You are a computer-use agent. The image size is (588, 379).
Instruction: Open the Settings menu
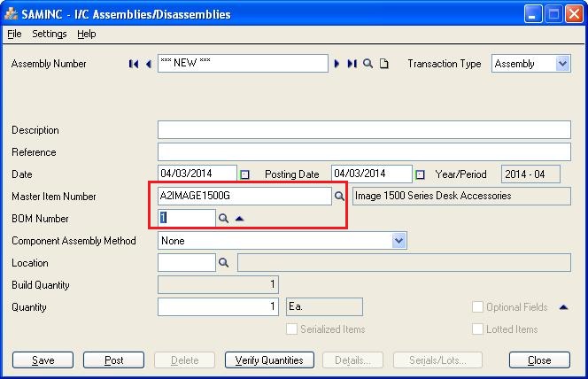coord(50,34)
